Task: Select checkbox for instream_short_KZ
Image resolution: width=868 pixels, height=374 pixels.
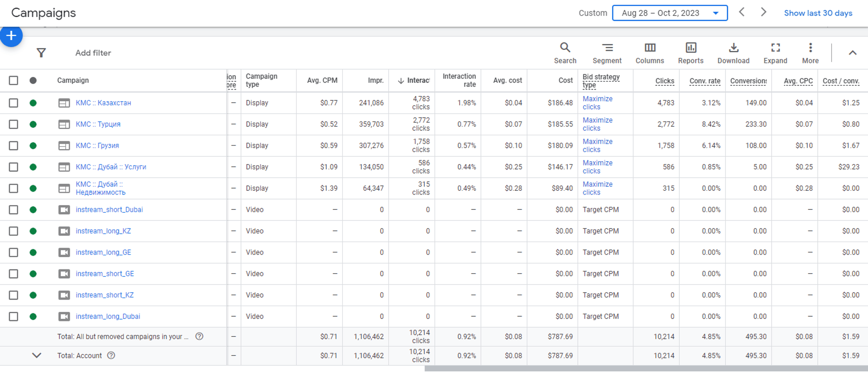Action: coord(13,295)
